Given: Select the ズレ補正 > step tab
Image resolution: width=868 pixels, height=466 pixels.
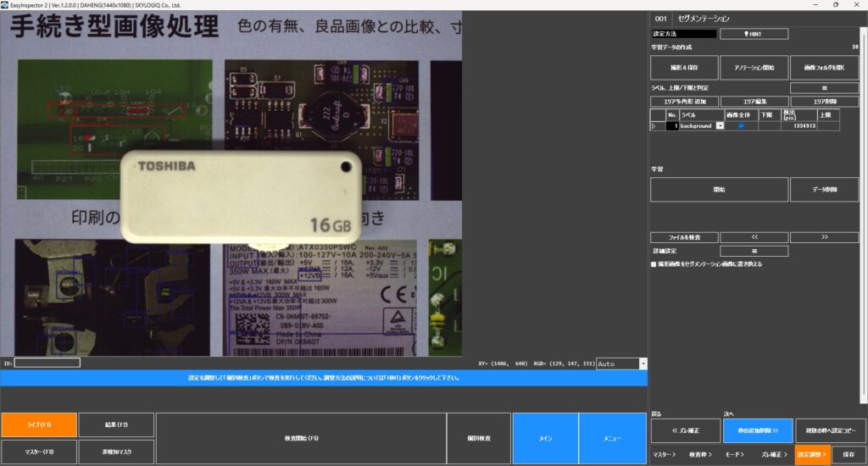Looking at the screenshot, I should point(773,454).
